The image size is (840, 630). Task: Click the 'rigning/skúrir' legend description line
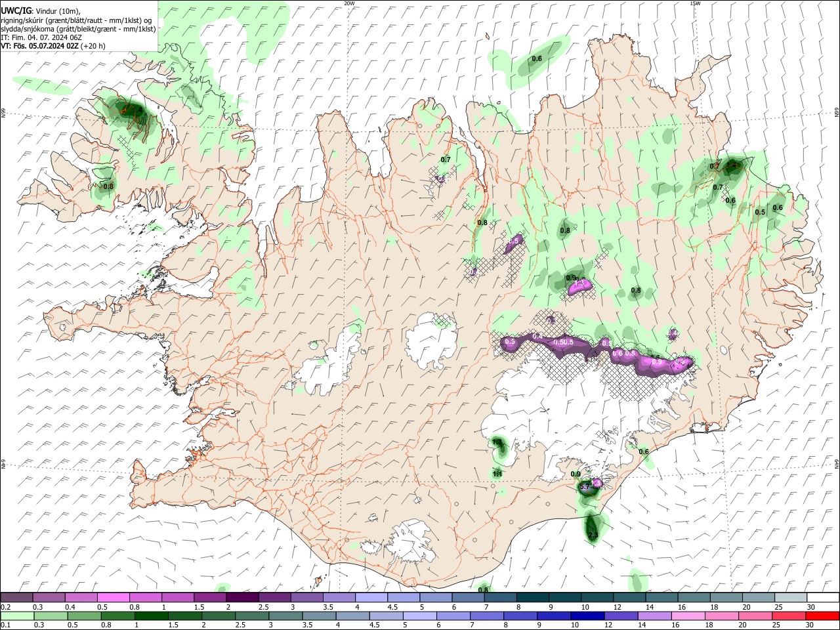[75, 20]
